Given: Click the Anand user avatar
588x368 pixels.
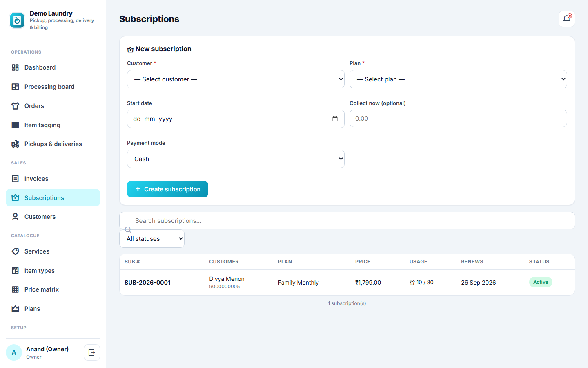Looking at the screenshot, I should [x=14, y=352].
